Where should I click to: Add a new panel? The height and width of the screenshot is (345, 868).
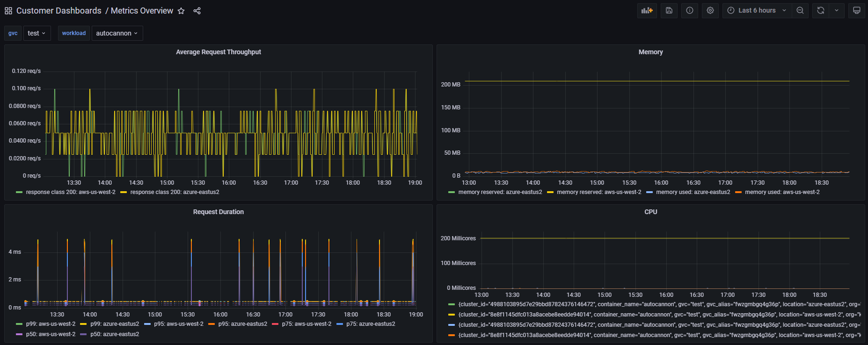[647, 10]
